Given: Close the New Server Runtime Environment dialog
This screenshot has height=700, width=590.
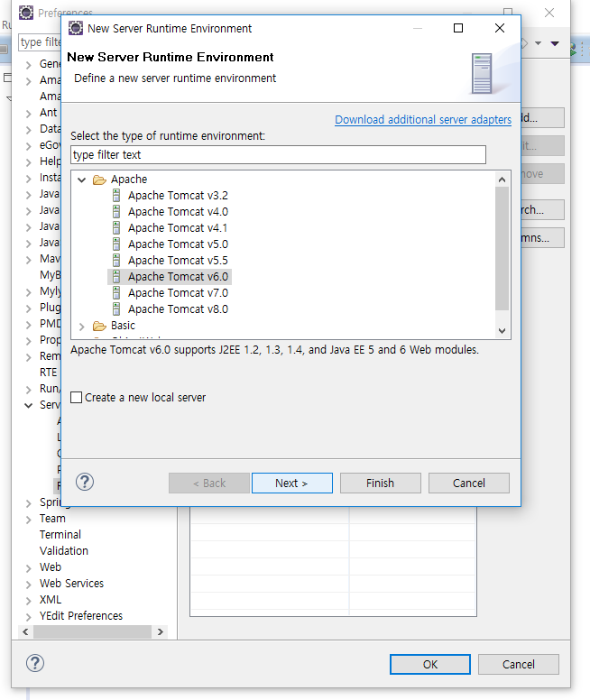Looking at the screenshot, I should (499, 28).
